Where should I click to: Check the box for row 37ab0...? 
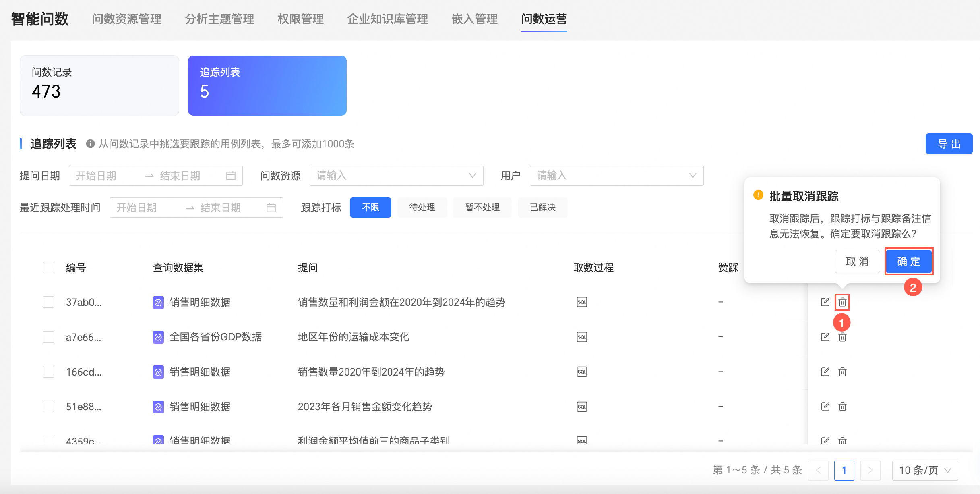[x=49, y=302]
